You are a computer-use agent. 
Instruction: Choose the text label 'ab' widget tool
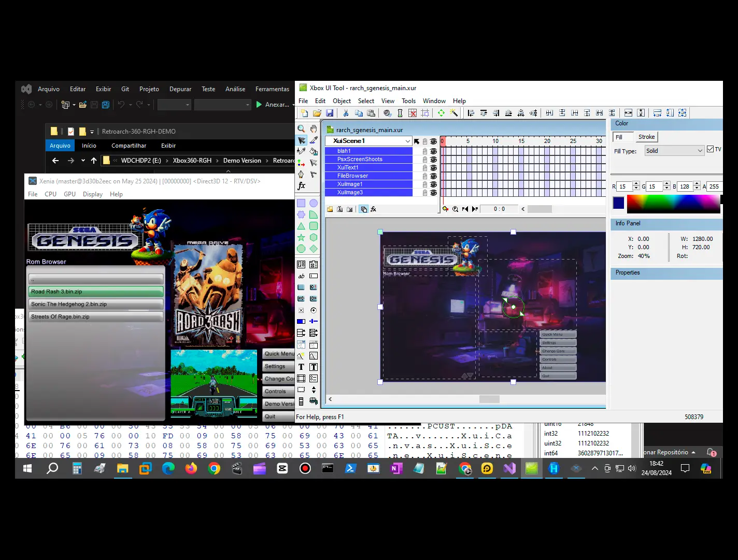click(301, 276)
